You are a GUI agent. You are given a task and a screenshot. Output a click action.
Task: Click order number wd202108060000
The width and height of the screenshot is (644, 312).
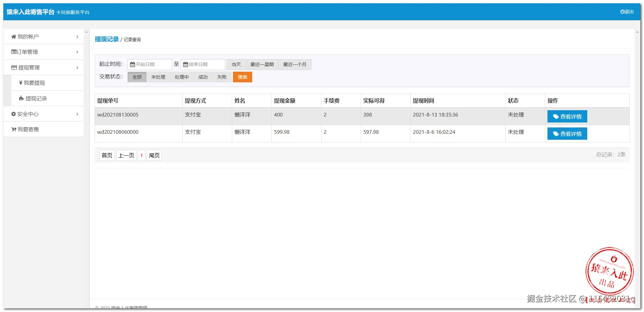[x=118, y=132]
